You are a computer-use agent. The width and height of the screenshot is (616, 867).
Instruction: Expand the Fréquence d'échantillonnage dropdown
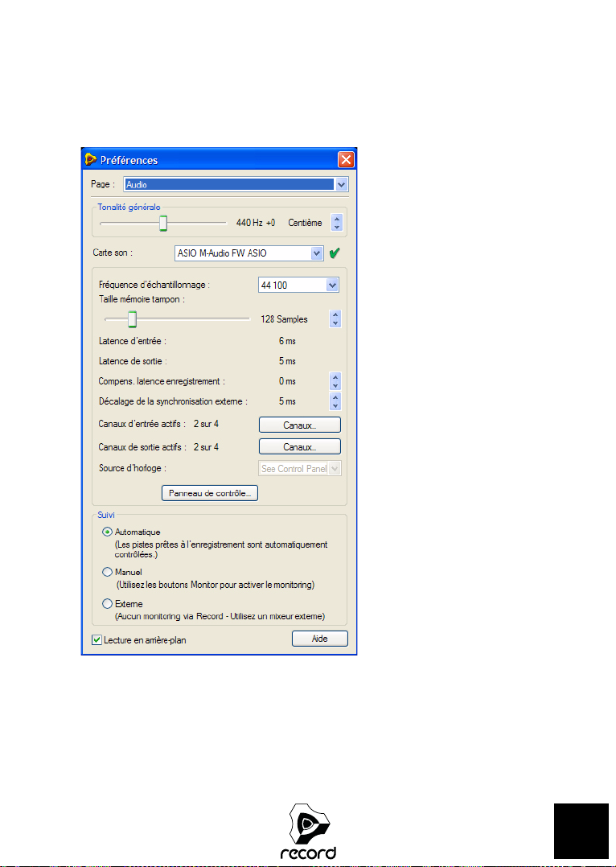(298, 286)
